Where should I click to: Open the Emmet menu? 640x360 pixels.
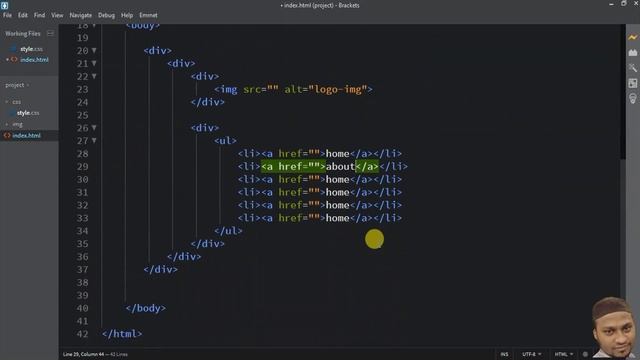click(x=148, y=15)
